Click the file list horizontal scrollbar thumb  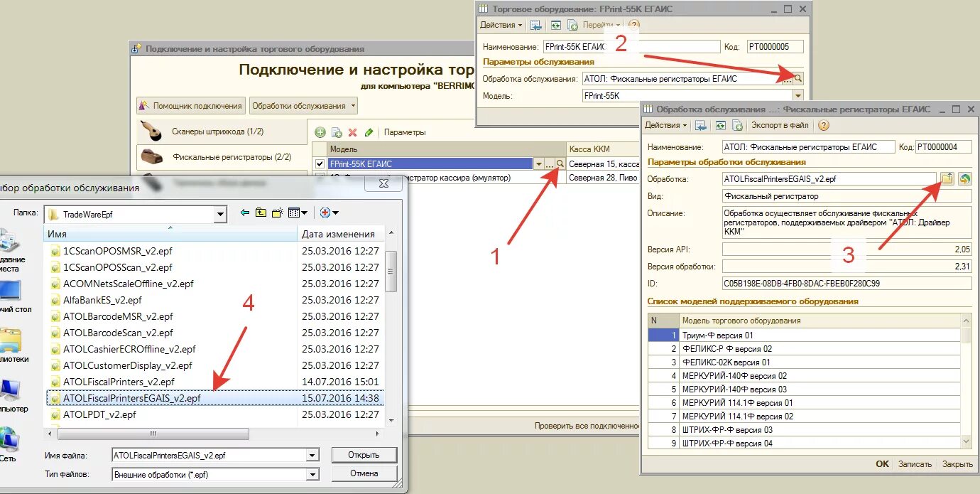[x=153, y=434]
